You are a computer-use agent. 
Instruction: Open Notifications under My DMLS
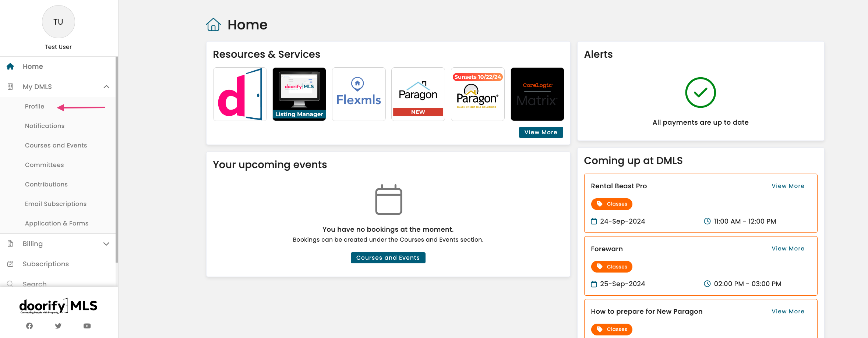coord(45,126)
